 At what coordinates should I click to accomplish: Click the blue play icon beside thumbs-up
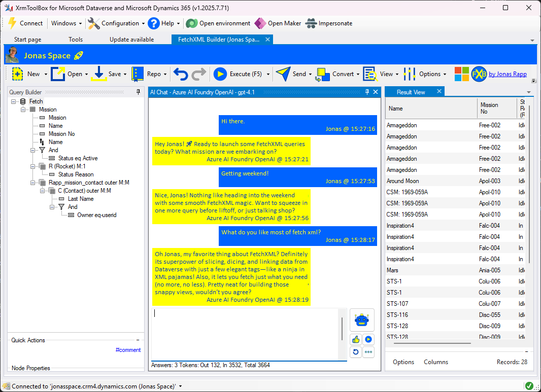(368, 340)
